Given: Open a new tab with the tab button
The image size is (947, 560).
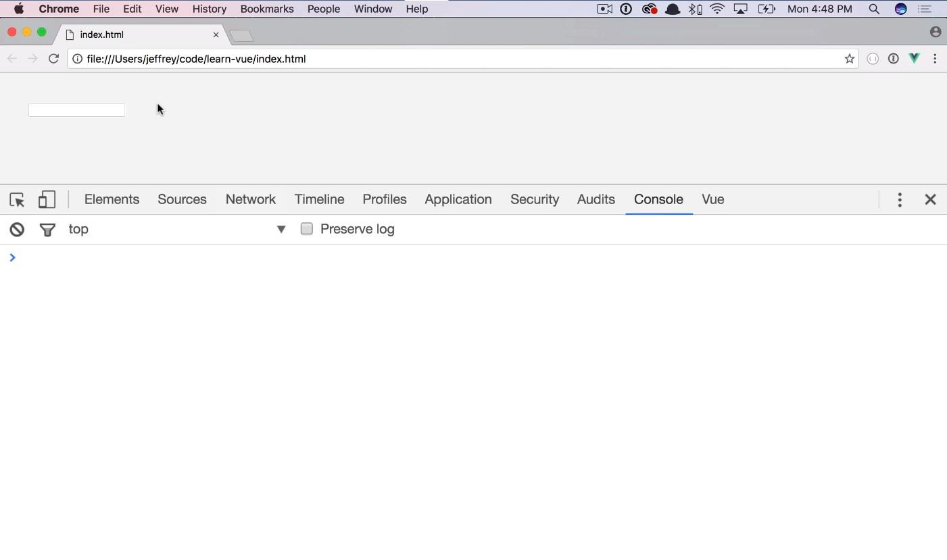Looking at the screenshot, I should click(241, 36).
